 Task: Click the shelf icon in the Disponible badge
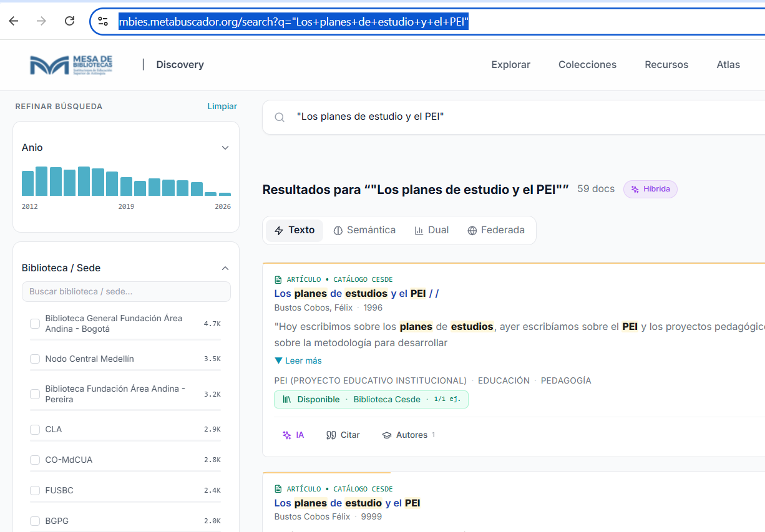pos(287,400)
